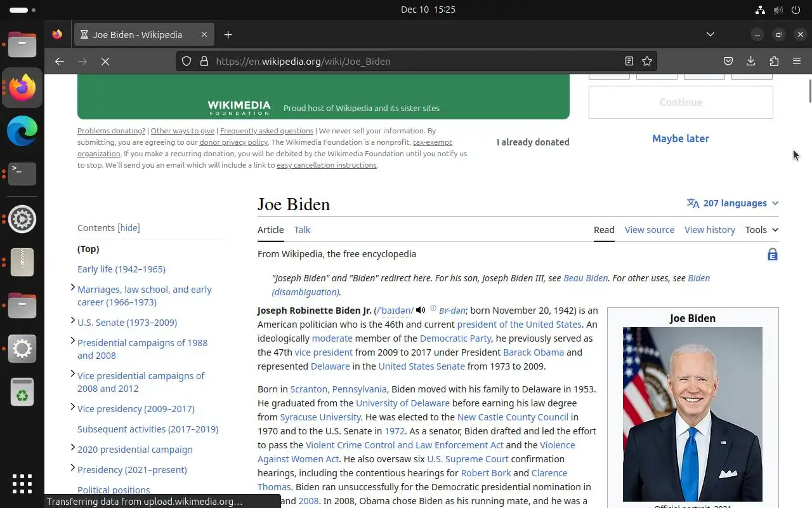Expand Vice presidency (2009–2017) section
Image resolution: width=812 pixels, height=508 pixels.
click(72, 407)
